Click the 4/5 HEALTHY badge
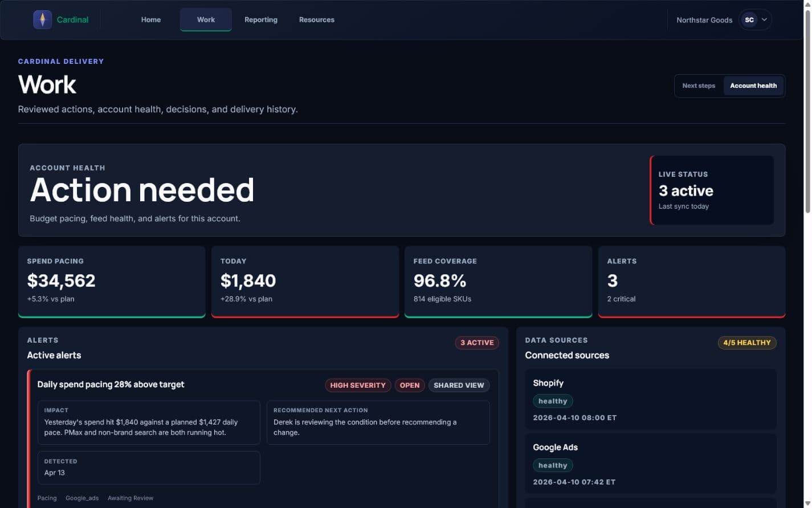This screenshot has height=508, width=812. pos(747,343)
